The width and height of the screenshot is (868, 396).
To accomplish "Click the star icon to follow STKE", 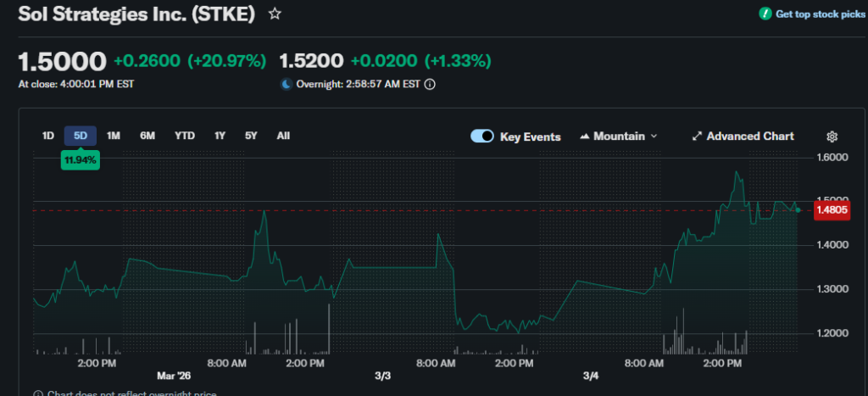I will coord(274,14).
